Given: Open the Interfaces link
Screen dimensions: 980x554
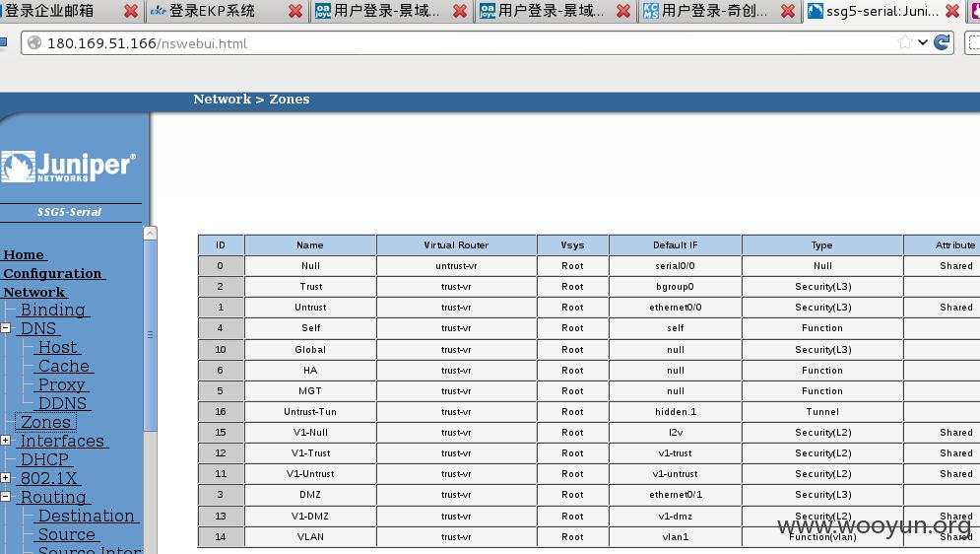Looking at the screenshot, I should click(62, 441).
